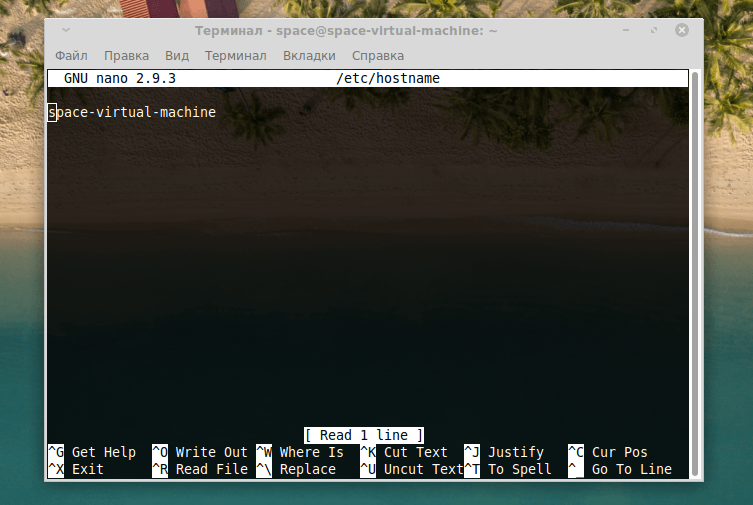The width and height of the screenshot is (753, 505).
Task: Click the GNU nano 2.9.3 label
Action: click(x=120, y=78)
